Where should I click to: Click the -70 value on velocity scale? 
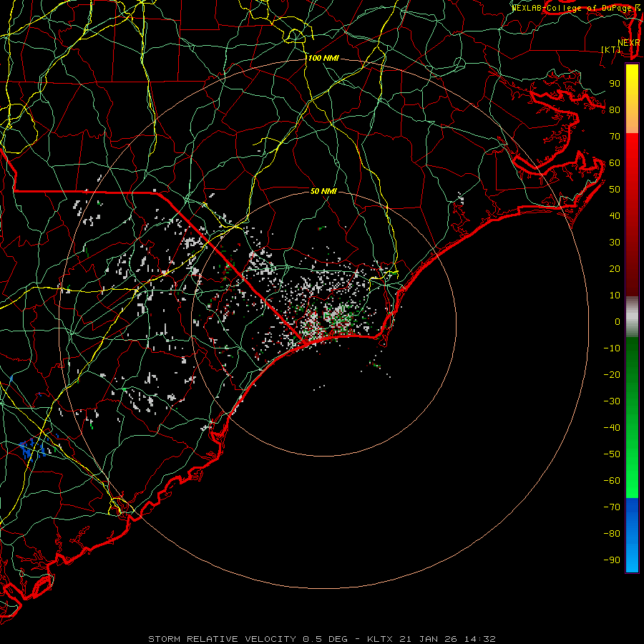point(612,507)
